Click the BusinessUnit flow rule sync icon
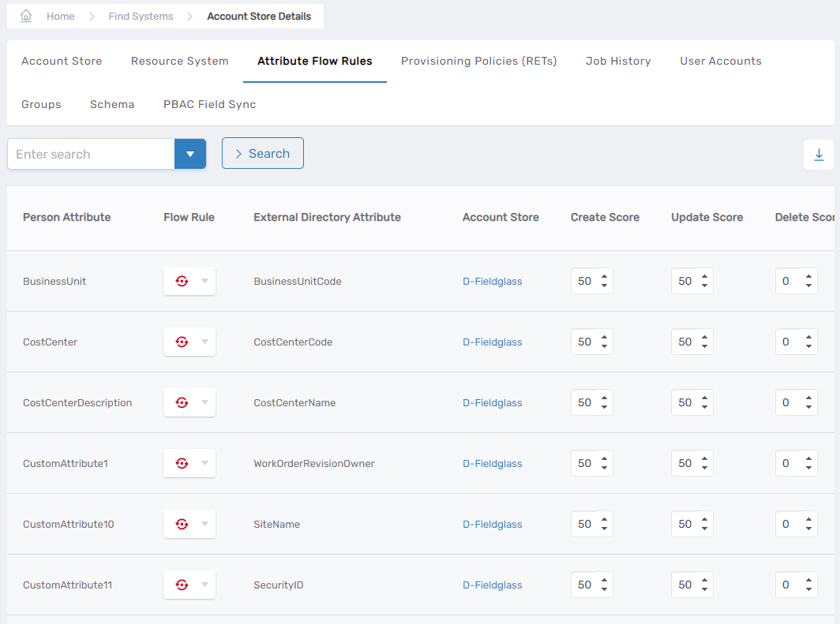Screen dimensions: 840x624 point(182,281)
